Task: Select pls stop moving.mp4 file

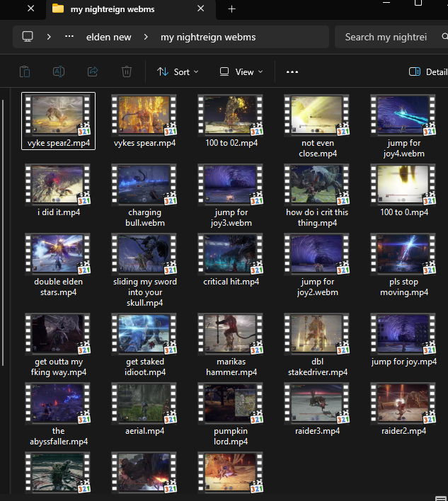Action: (404, 265)
